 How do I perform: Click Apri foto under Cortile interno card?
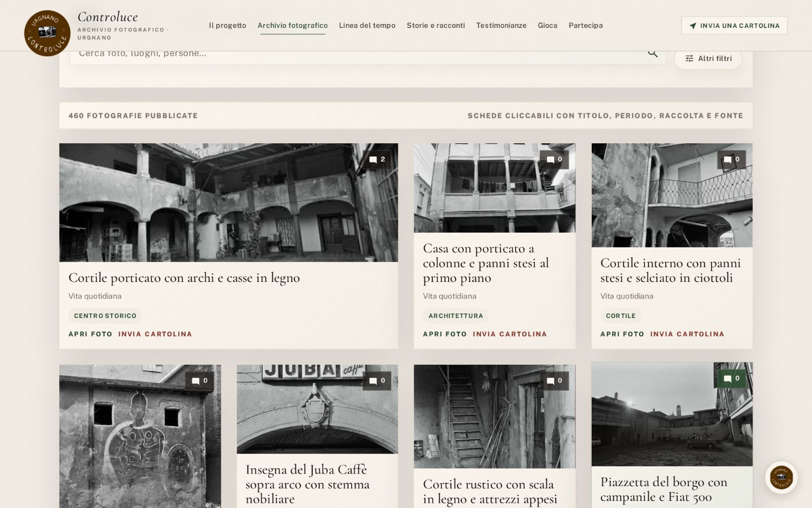[x=622, y=334]
